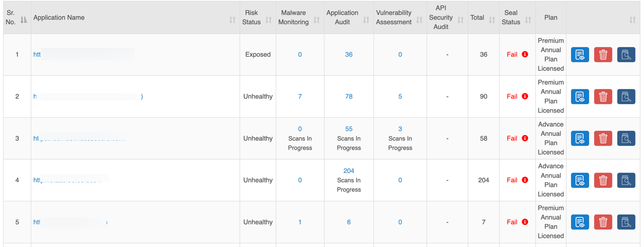Viewport: 644px width, 247px height.
Task: Open Application Audit count 204 link
Action: (349, 171)
